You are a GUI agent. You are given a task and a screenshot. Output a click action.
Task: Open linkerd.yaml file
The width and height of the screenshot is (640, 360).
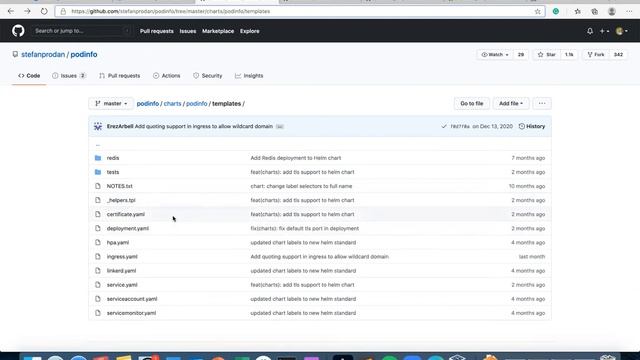tap(121, 271)
